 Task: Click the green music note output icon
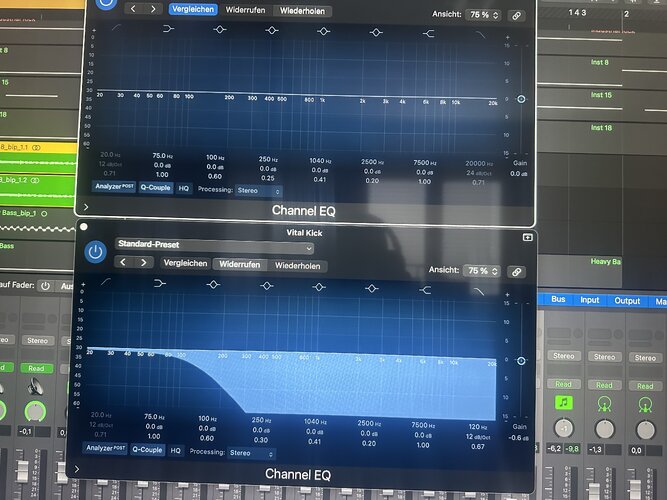click(564, 402)
